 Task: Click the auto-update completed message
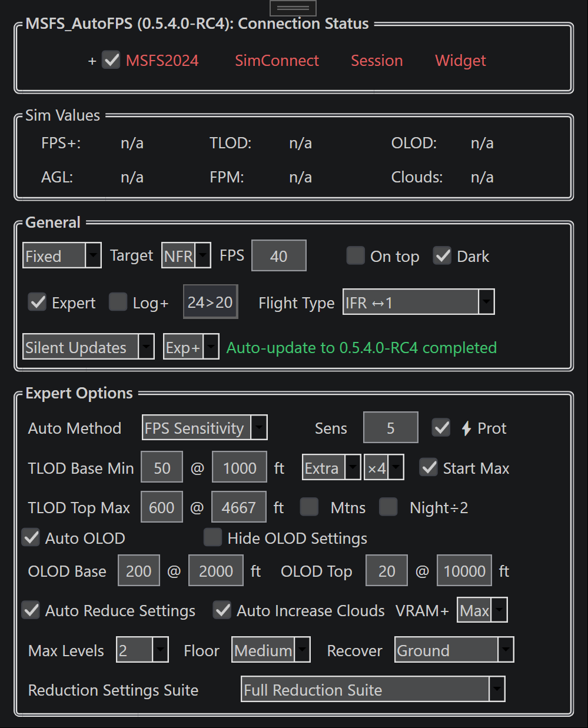(361, 347)
